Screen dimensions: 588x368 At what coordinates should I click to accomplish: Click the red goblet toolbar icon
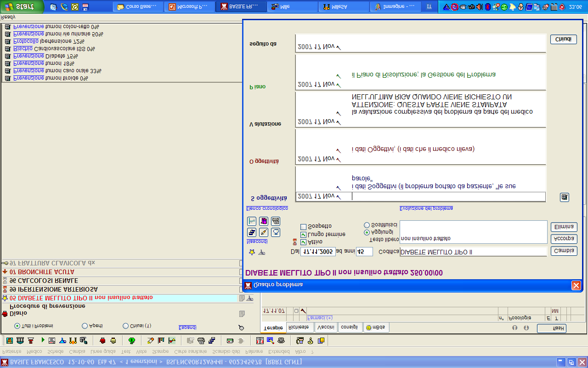31,340
